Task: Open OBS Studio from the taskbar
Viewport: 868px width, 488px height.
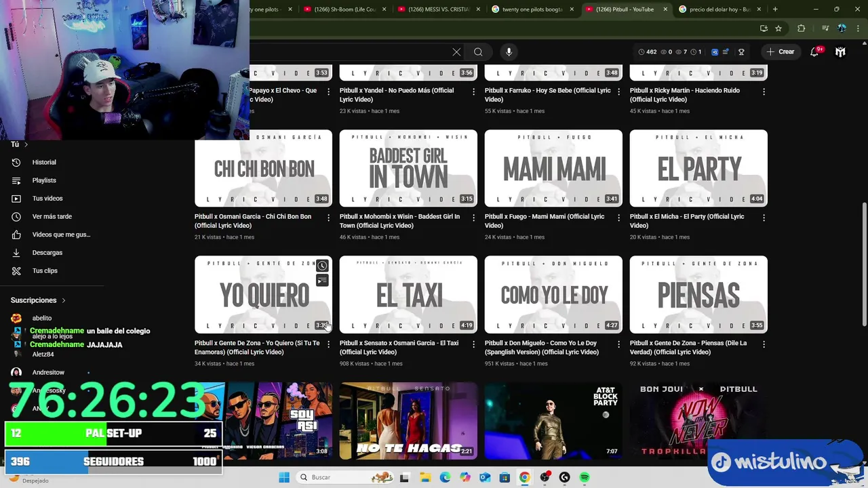Action: [x=545, y=477]
